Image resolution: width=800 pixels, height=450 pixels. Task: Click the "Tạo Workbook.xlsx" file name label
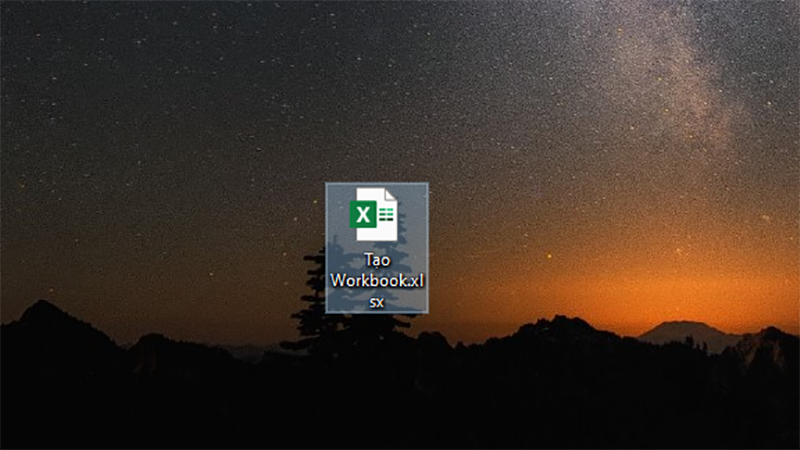coord(377,281)
